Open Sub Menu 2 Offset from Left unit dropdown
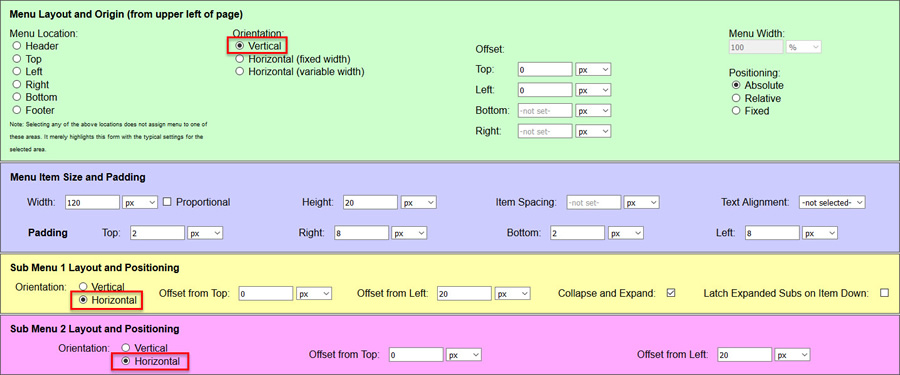 point(792,355)
